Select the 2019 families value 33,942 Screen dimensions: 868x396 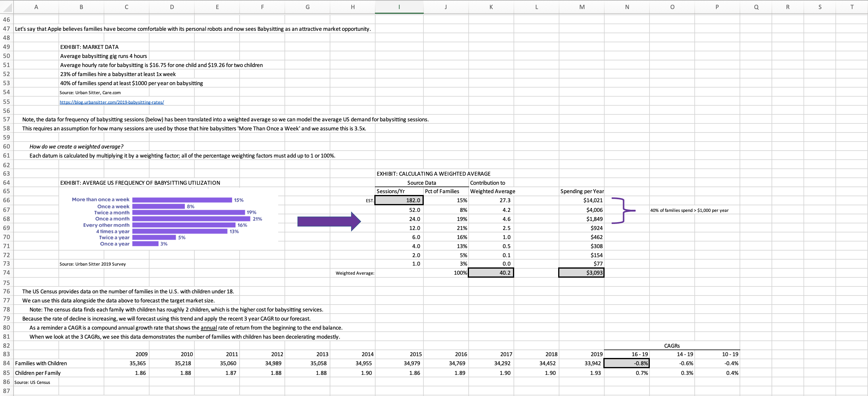tap(582, 363)
